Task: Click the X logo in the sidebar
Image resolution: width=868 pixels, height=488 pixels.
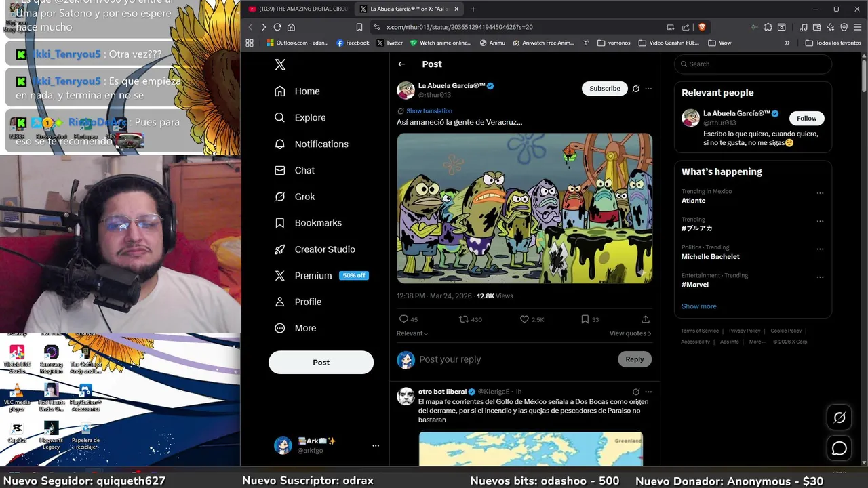Action: point(280,64)
